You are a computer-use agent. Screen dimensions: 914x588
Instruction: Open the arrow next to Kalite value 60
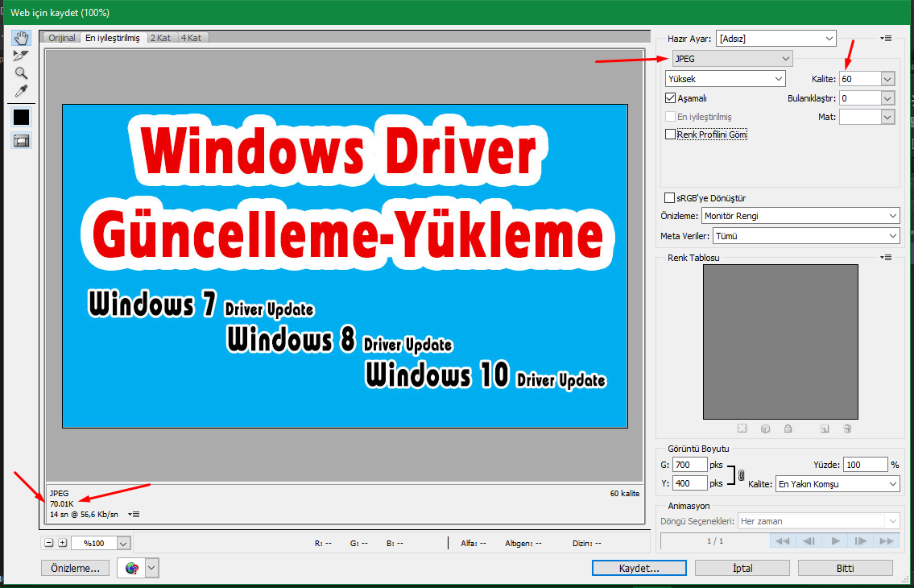[x=887, y=78]
